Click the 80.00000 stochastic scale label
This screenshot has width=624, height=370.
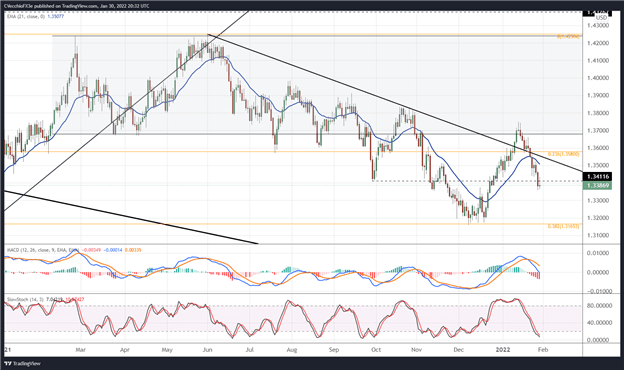[x=598, y=306]
